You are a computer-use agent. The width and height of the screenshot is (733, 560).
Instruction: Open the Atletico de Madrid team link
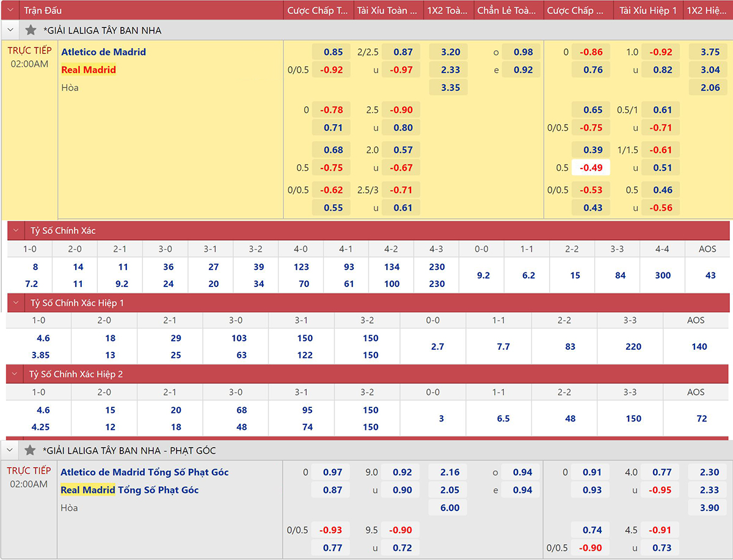coord(103,52)
